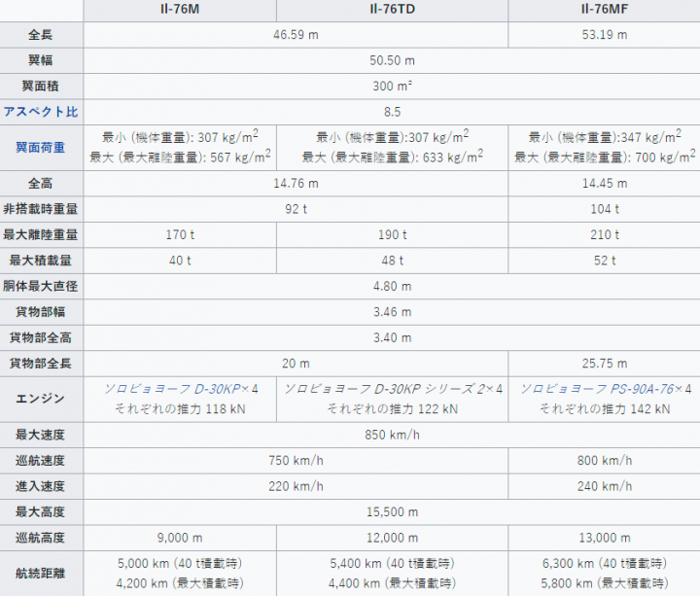Viewport: 700px width, 596px height.
Task: Select the 8.5 aspect ratio value
Action: click(393, 112)
